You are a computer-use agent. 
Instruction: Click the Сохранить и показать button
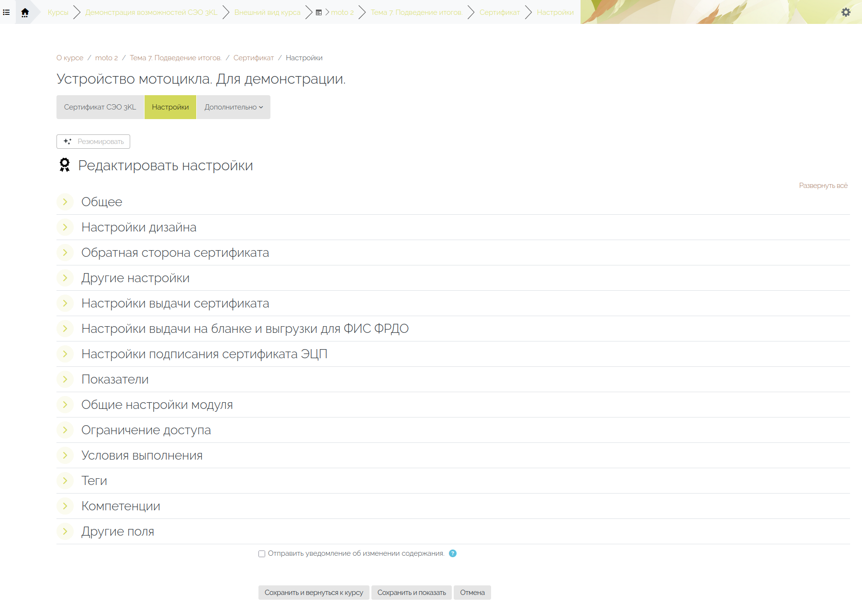[x=412, y=593]
